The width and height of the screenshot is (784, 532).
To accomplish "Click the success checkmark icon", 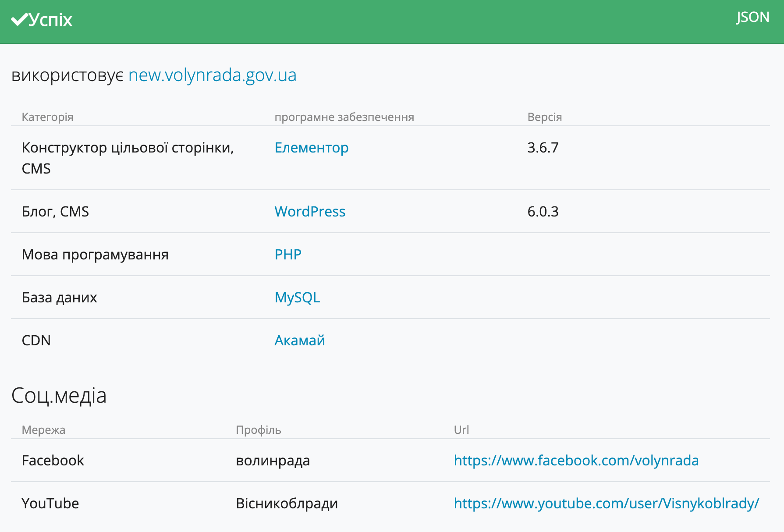I will coord(19,20).
